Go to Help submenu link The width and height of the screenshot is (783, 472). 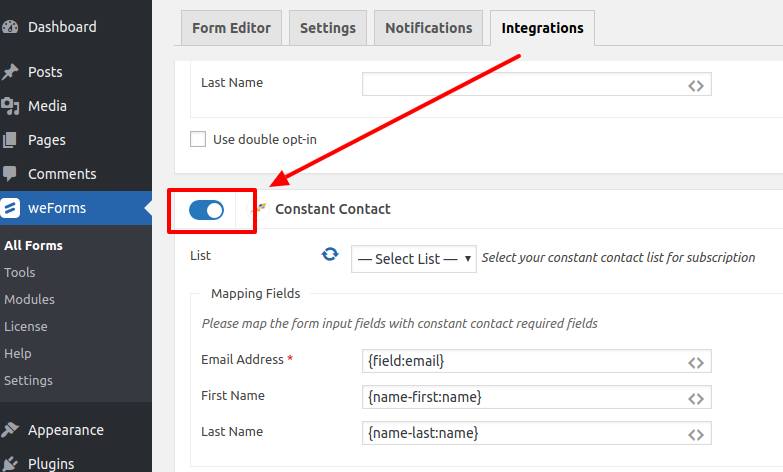(18, 353)
